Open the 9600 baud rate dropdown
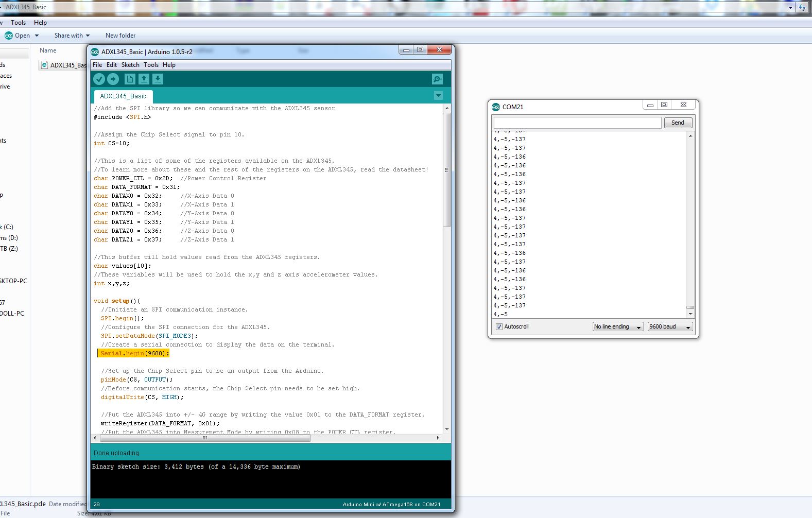The image size is (812, 518). (670, 327)
